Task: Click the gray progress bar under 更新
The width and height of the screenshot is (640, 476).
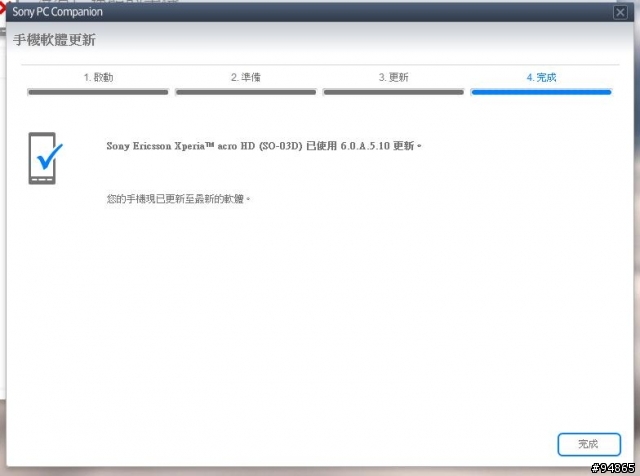Action: click(393, 92)
